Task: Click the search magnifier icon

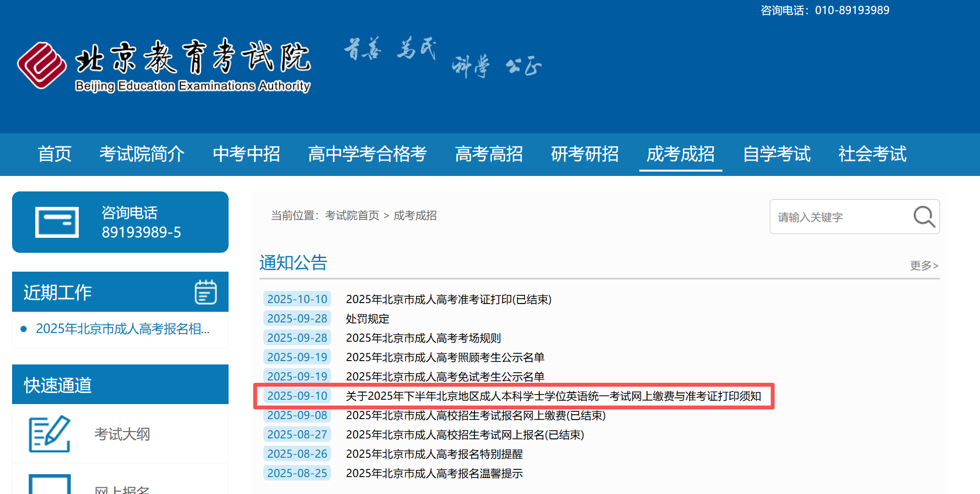Action: tap(923, 217)
